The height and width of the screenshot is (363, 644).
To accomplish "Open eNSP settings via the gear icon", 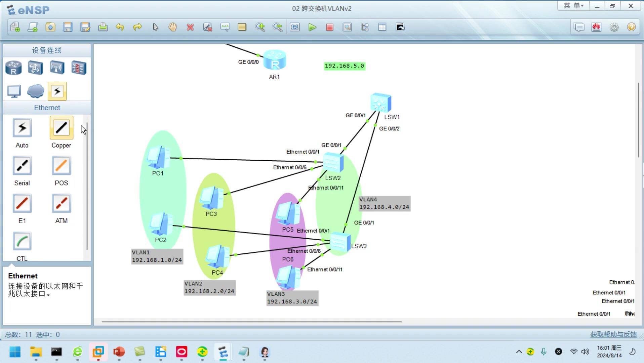I will 614,27.
